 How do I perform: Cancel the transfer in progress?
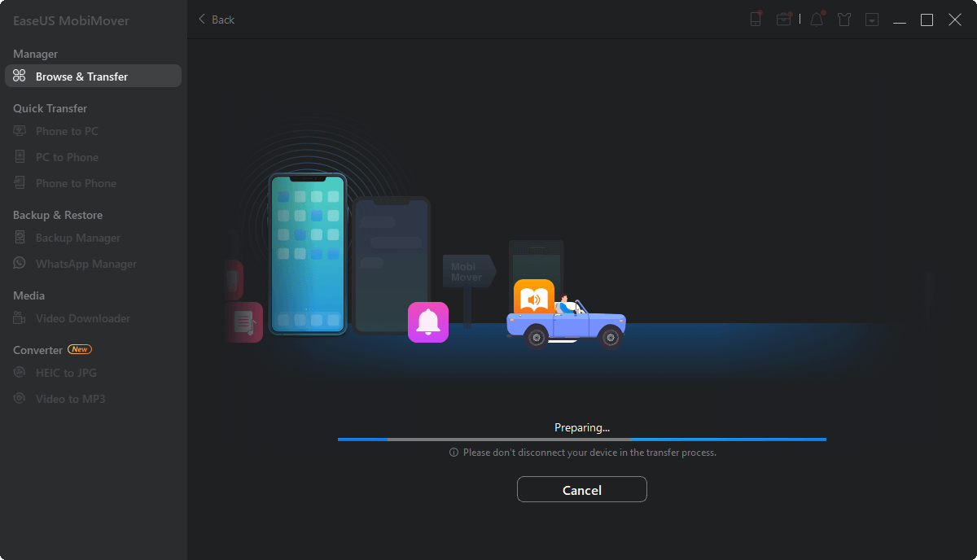582,490
